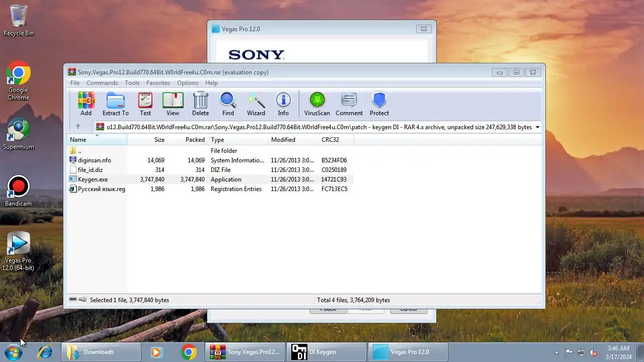Image resolution: width=644 pixels, height=362 pixels.
Task: Open Google Chrome desktop shortcut
Action: [19, 81]
